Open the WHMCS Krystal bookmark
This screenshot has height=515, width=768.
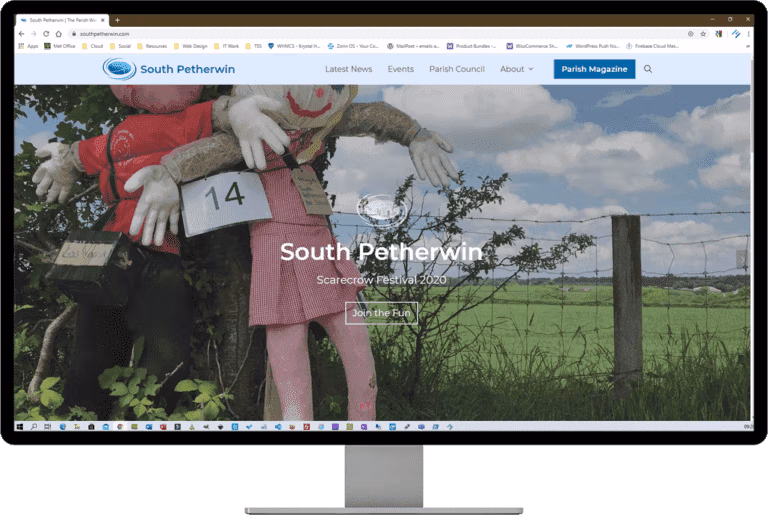pyautogui.click(x=294, y=46)
